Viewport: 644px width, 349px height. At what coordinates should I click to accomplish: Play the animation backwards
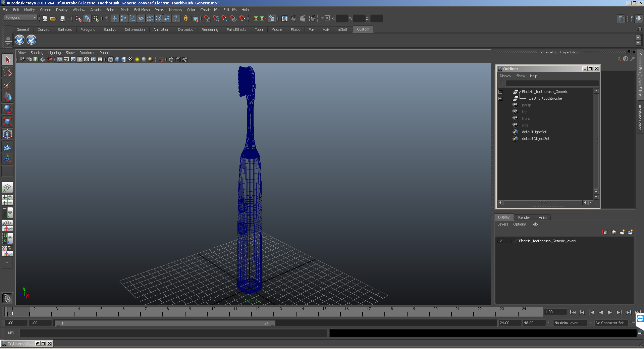(601, 312)
